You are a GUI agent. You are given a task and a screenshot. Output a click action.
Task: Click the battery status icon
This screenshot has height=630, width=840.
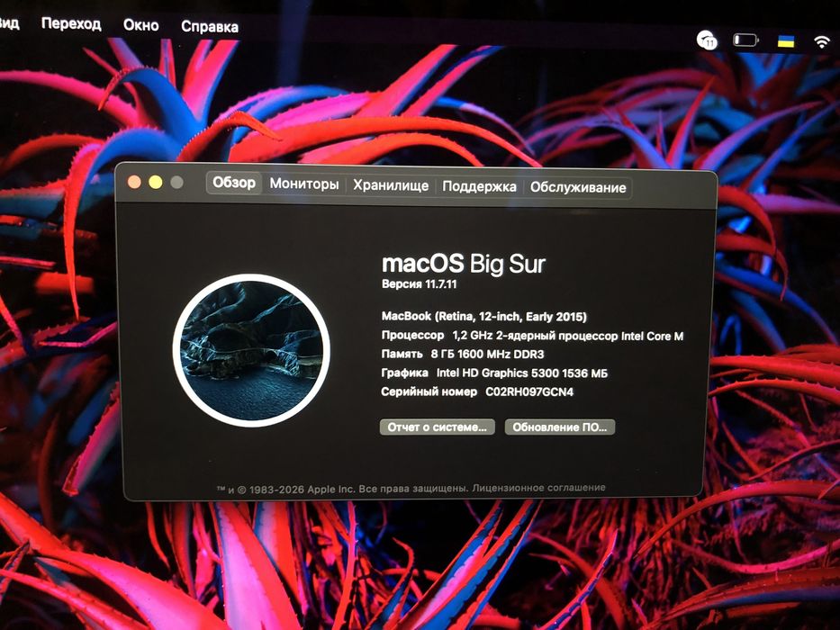pos(745,40)
